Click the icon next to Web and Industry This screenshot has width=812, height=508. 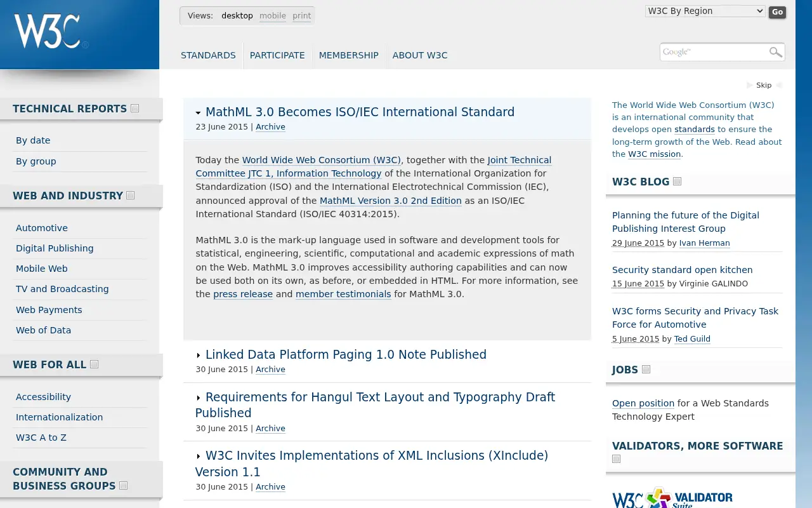pos(130,196)
